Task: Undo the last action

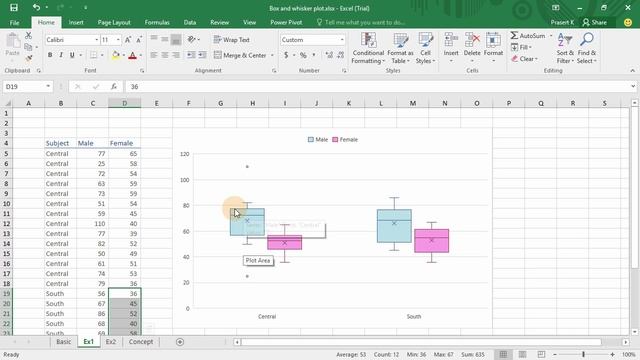Action: pyautogui.click(x=36, y=7)
